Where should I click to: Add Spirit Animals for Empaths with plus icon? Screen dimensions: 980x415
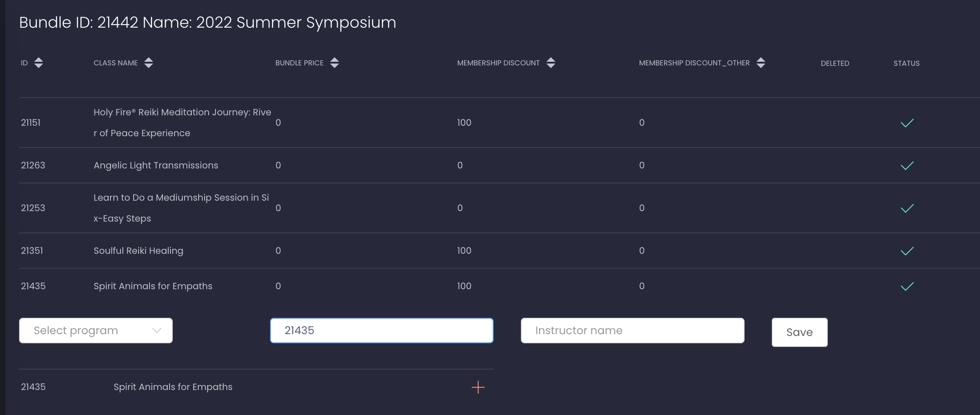pos(478,387)
